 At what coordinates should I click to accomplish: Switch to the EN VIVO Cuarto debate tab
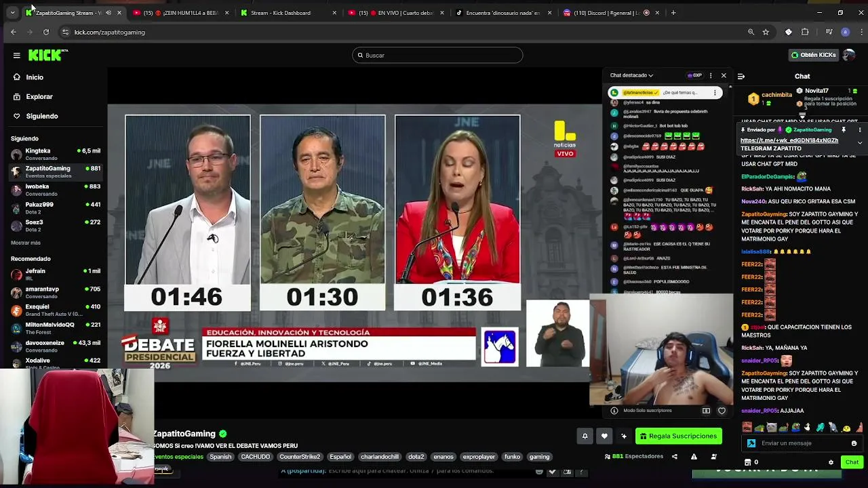click(396, 13)
